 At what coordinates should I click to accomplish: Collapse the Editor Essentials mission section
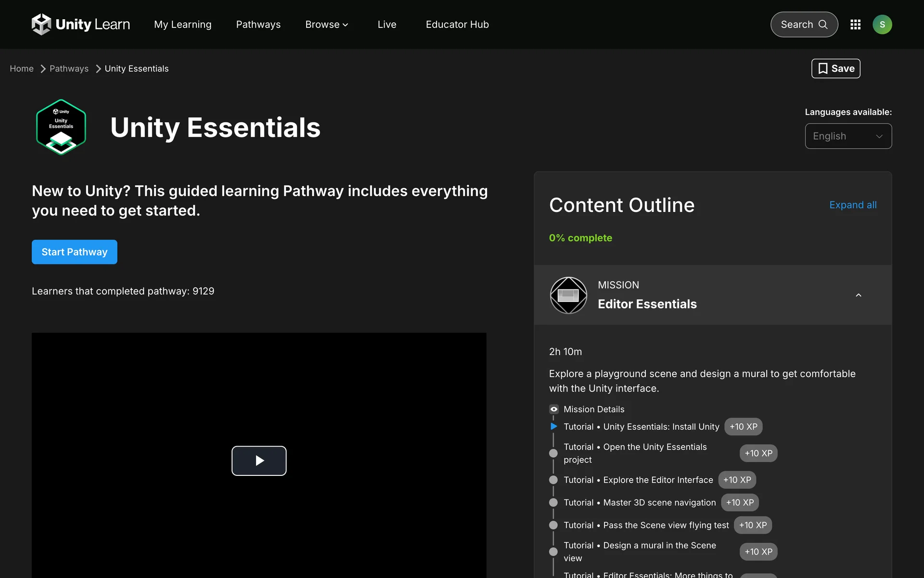[858, 295]
